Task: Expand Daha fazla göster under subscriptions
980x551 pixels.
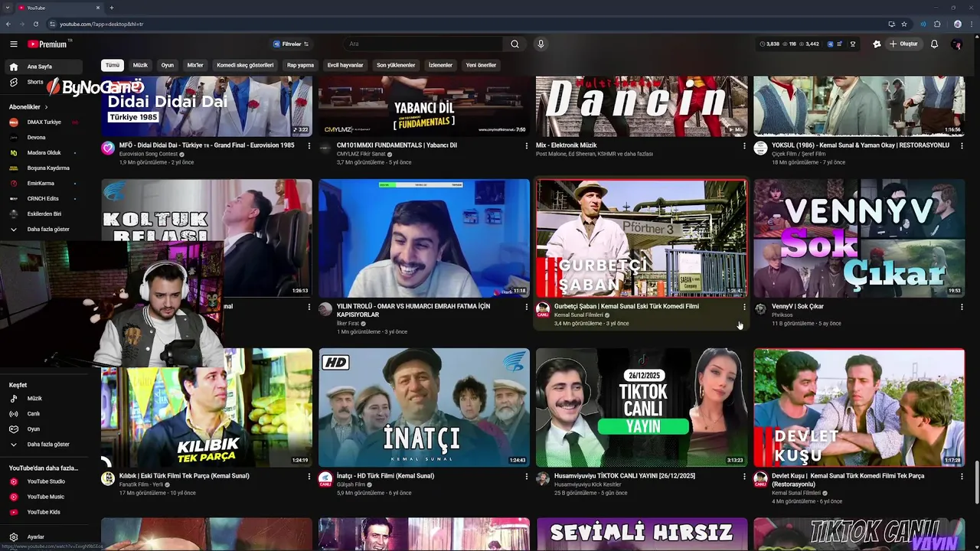Action: click(x=48, y=230)
